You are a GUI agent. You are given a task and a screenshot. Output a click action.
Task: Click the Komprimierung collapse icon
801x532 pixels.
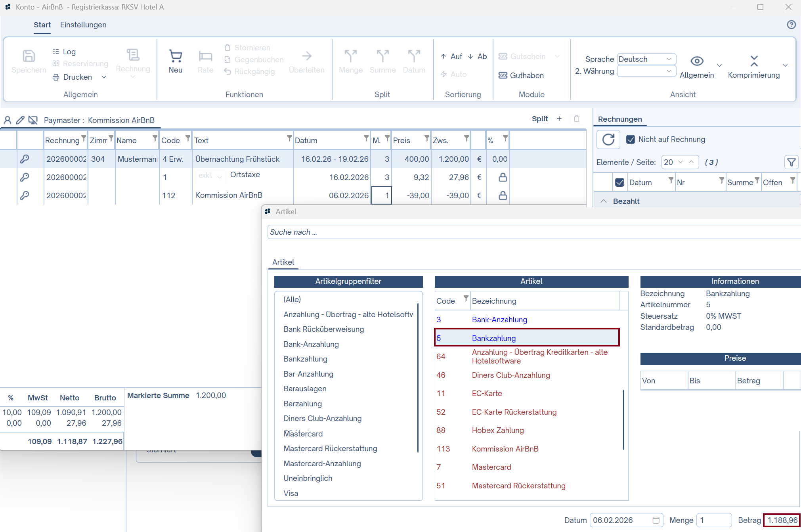point(753,61)
